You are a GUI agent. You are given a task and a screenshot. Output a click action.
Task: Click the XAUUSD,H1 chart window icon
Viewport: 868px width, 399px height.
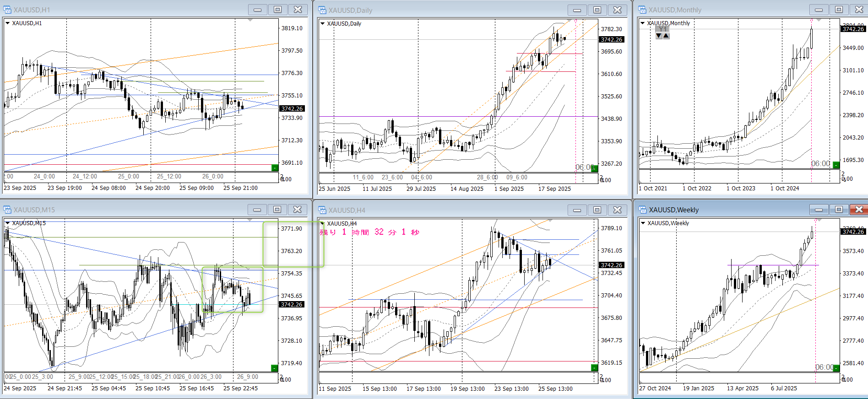pos(7,10)
